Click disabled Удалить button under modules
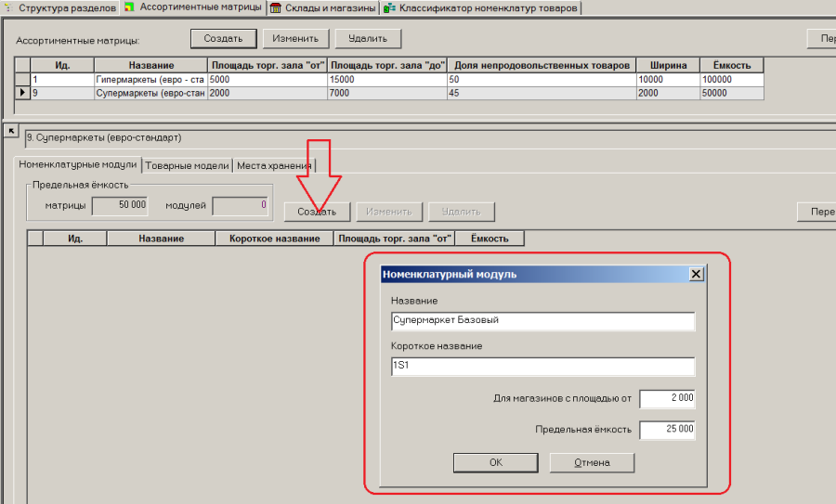 [x=461, y=212]
